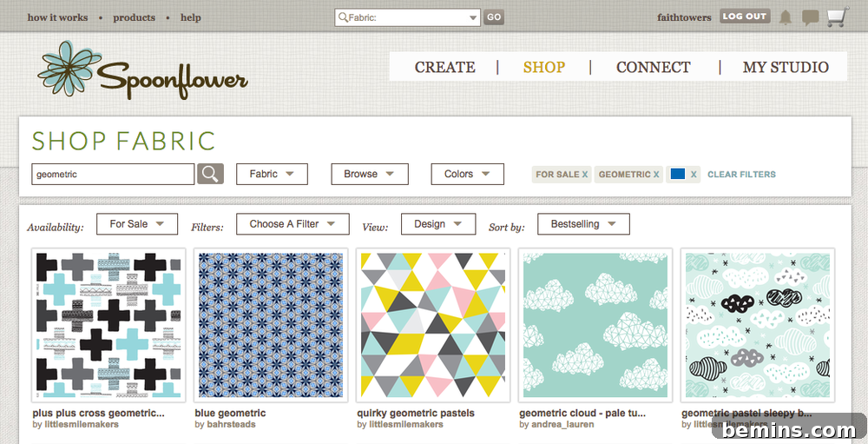Select the SHOP navigation tab
Screen dimensions: 868x444
click(544, 67)
